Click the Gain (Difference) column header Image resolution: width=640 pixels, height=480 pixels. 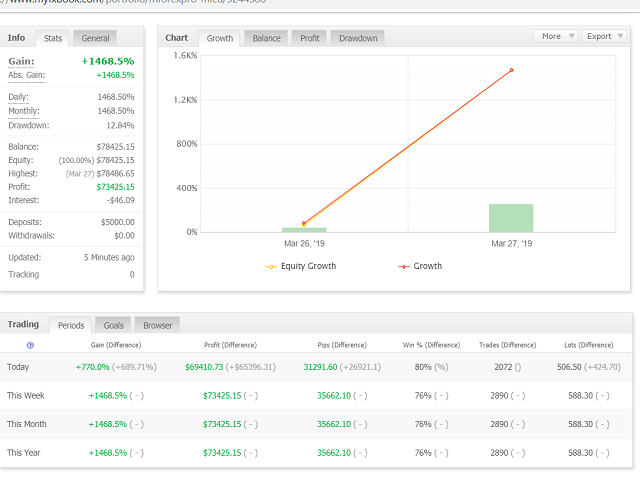[x=116, y=345]
